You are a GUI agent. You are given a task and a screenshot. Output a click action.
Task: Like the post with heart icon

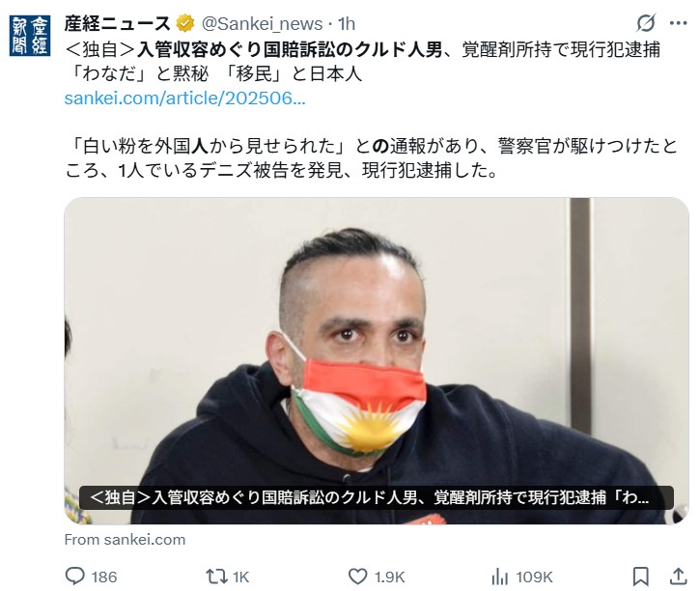(357, 577)
